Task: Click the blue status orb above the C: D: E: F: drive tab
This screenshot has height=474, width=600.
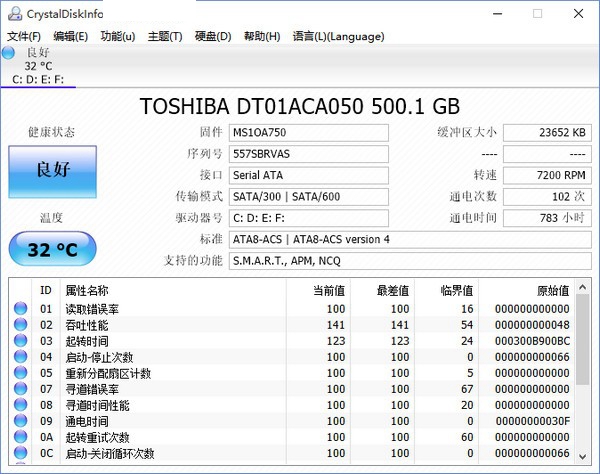Action: pyautogui.click(x=8, y=53)
